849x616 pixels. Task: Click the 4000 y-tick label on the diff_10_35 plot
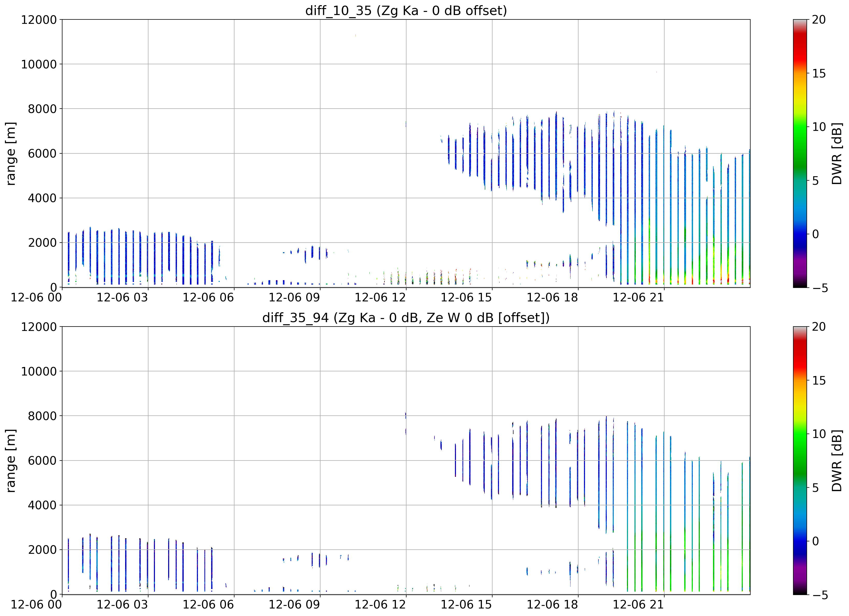[42, 198]
